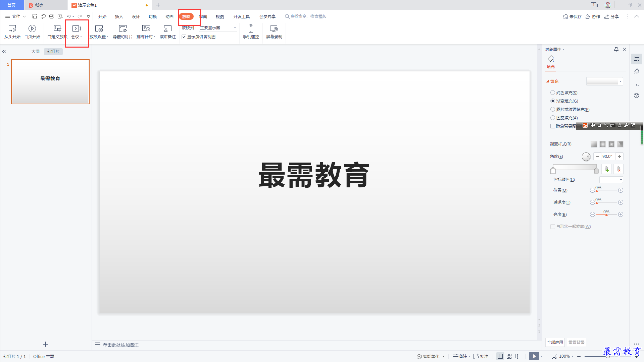The width and height of the screenshot is (644, 362).
Task: Click the 透明度 slider track
Action: pyautogui.click(x=606, y=202)
